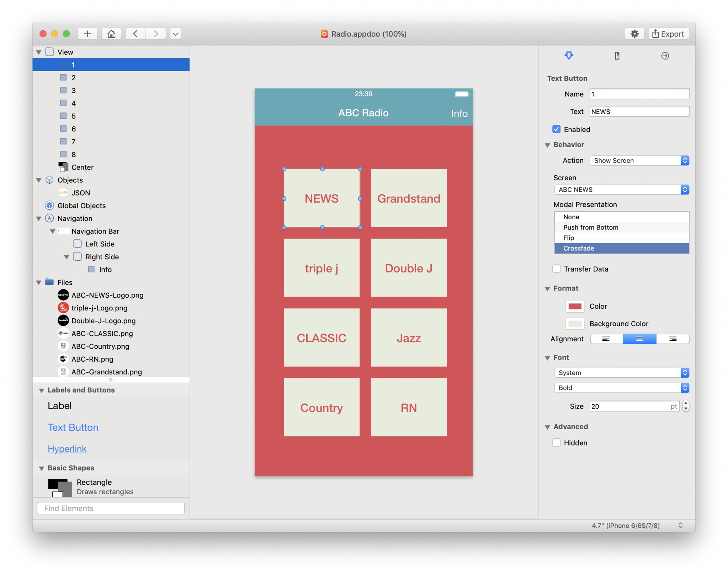Open the connections inspector (circled arrow icon)

click(x=665, y=56)
